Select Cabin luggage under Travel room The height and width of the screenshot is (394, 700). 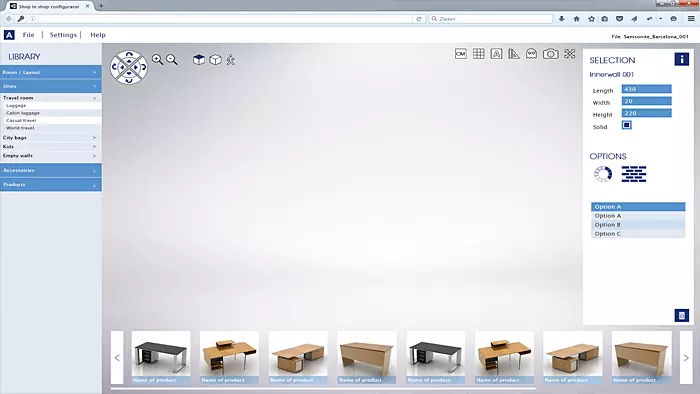click(53, 113)
